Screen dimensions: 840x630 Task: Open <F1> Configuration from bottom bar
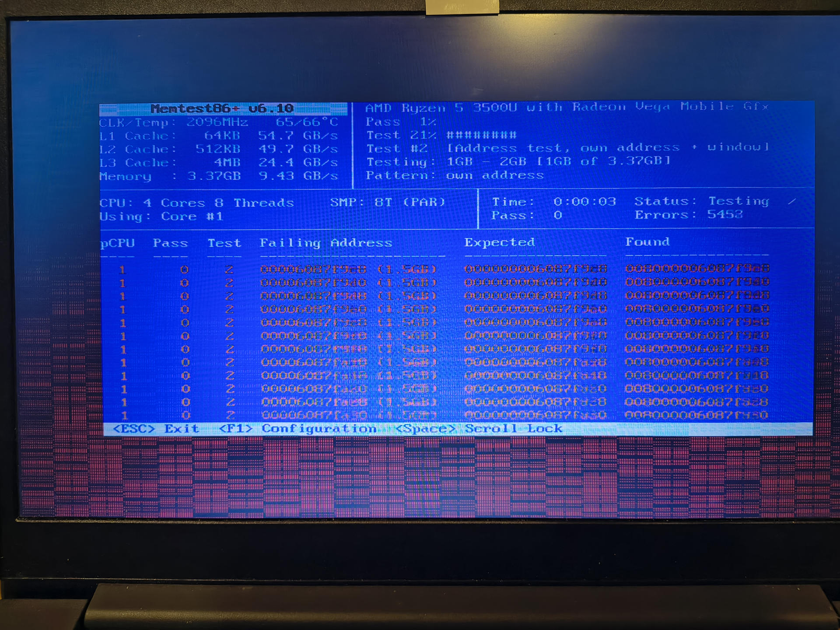297,429
